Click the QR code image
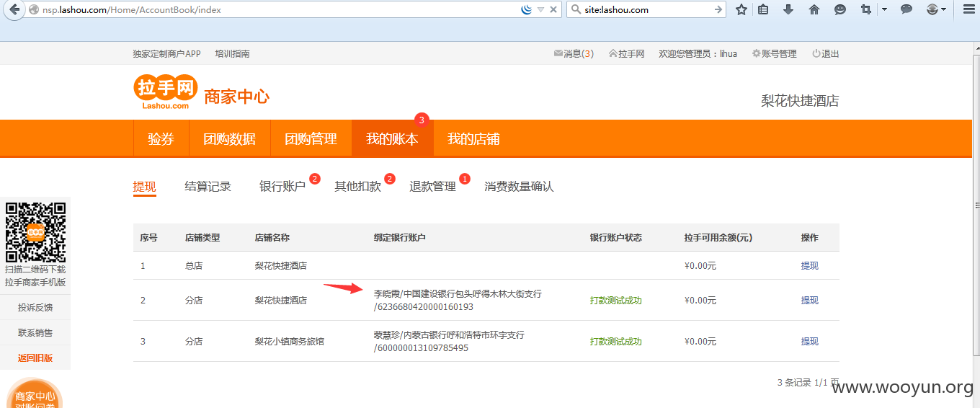This screenshot has height=408, width=980. [35, 232]
